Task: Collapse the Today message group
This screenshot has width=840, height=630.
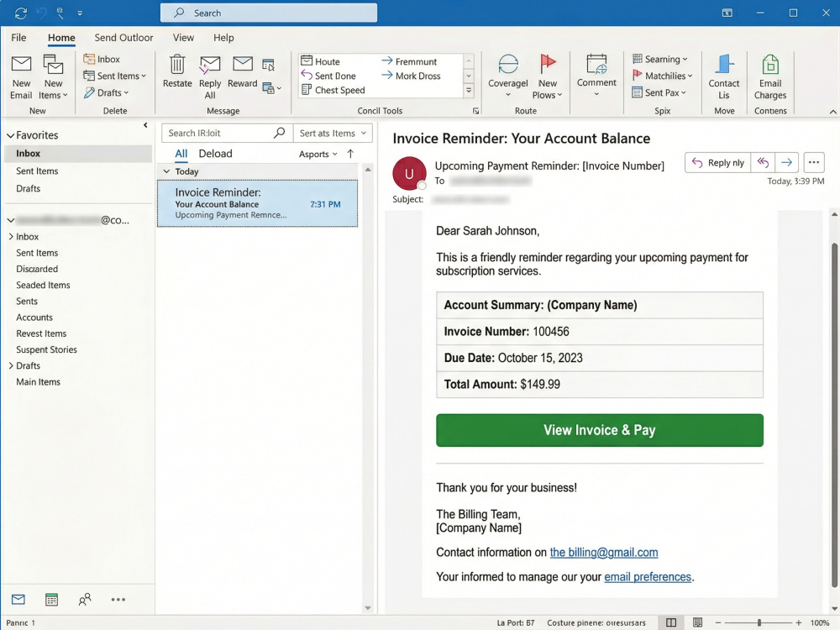Action: 166,171
